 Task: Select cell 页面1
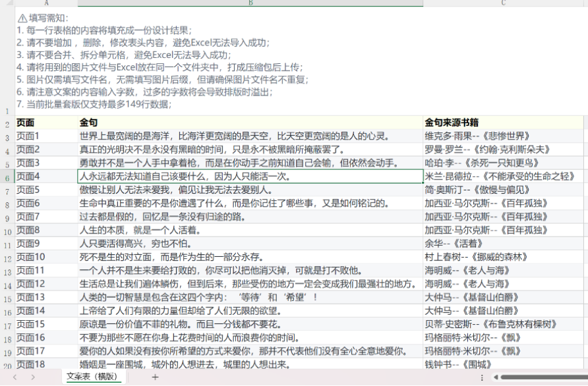click(46, 136)
